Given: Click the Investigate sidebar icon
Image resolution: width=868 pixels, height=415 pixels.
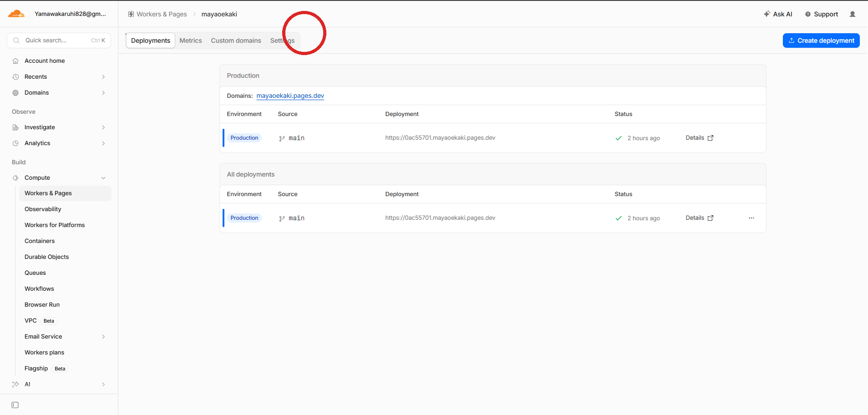Looking at the screenshot, I should pos(15,127).
